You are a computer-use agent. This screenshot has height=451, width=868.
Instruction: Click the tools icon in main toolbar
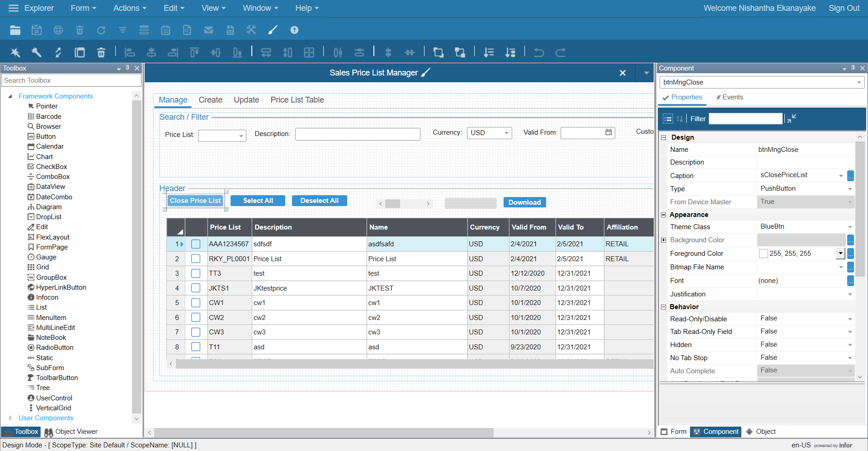251,30
